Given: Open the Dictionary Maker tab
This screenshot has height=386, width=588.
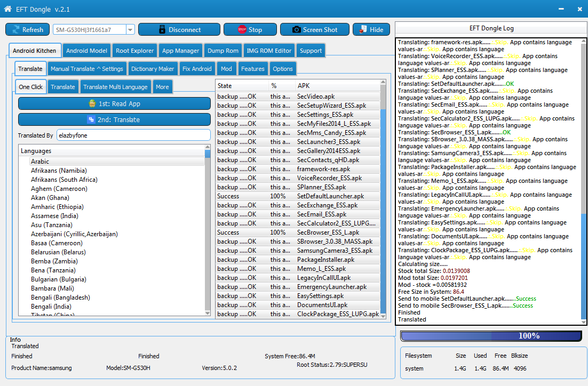Looking at the screenshot, I should (153, 69).
